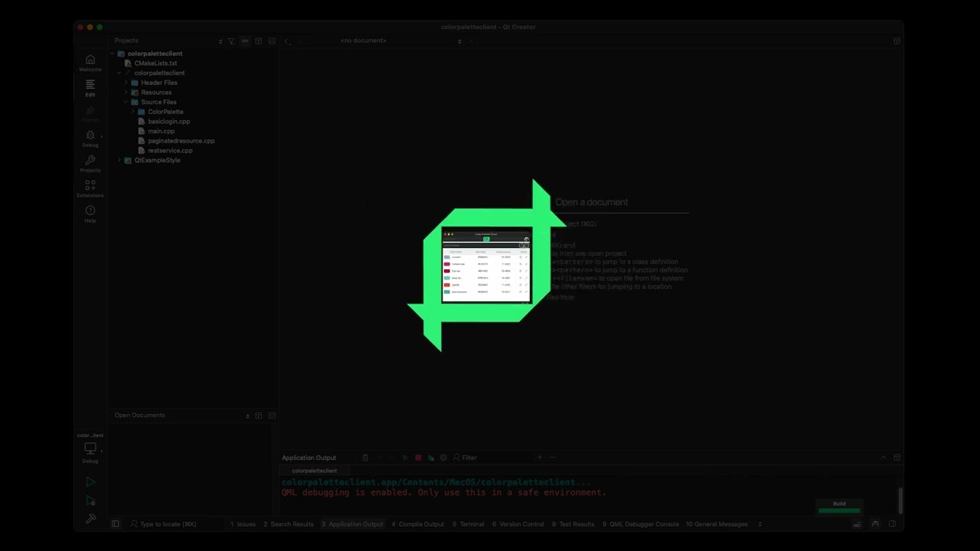Build the project with hammer icon
Viewport: 980px width, 551px height.
point(90,519)
